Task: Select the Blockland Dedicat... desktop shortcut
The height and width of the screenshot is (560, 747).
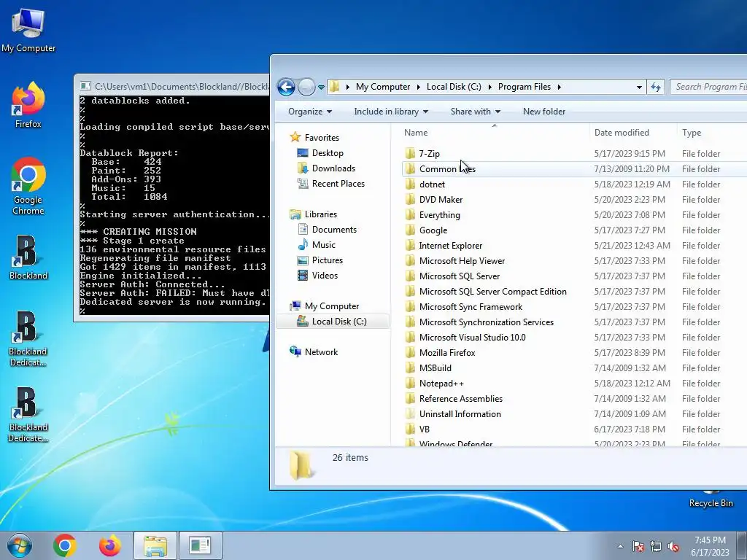Action: pos(28,338)
